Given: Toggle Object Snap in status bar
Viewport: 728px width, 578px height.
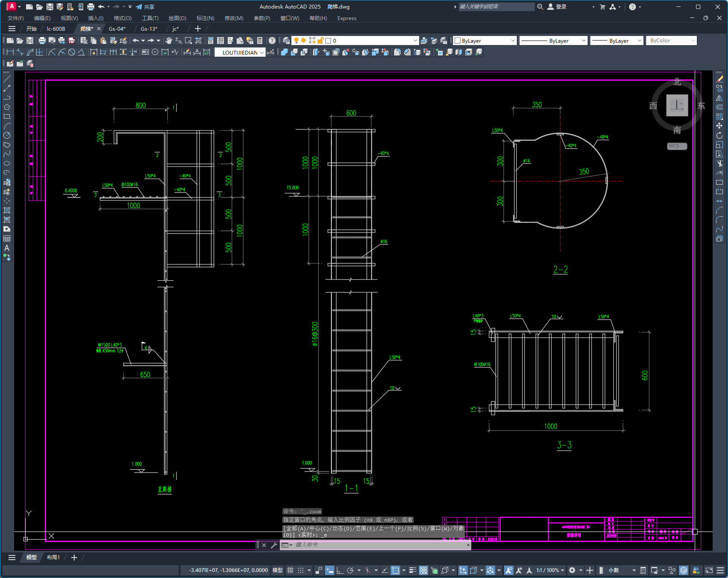Looking at the screenshot, I should click(395, 570).
